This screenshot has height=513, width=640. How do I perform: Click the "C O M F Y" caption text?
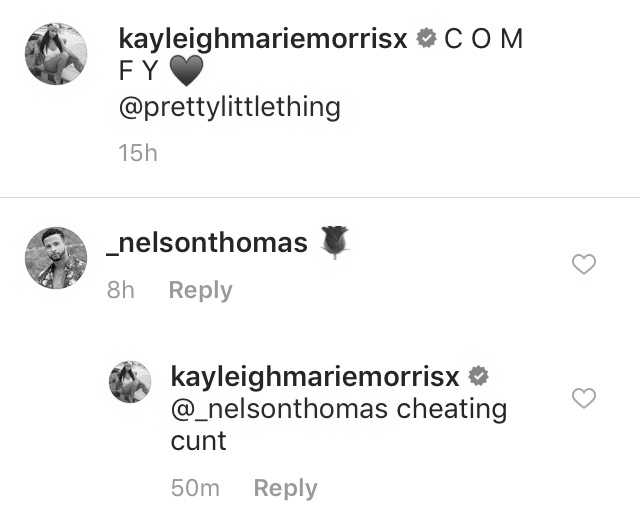coord(321,55)
